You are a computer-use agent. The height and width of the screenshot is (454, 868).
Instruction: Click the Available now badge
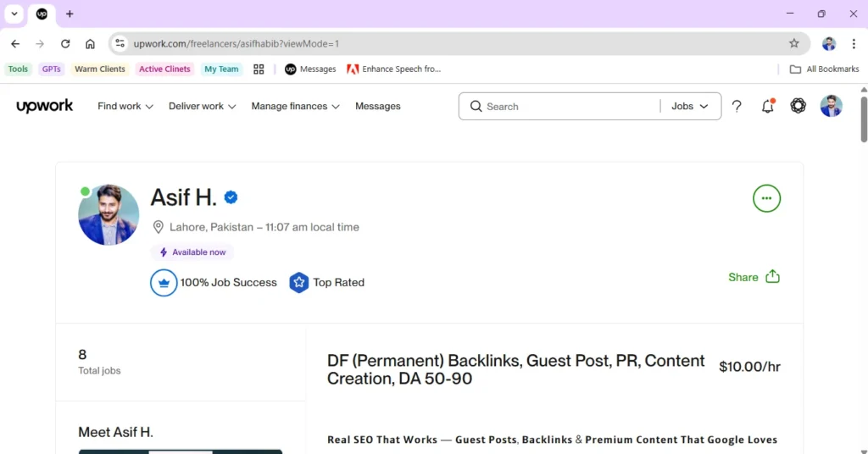(x=192, y=252)
